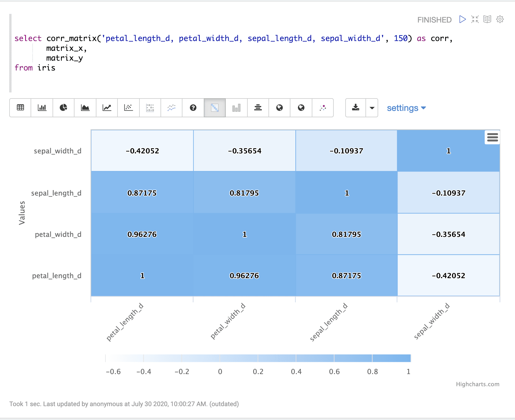The image size is (515, 420).
Task: Expand the download options arrow
Action: click(x=372, y=108)
